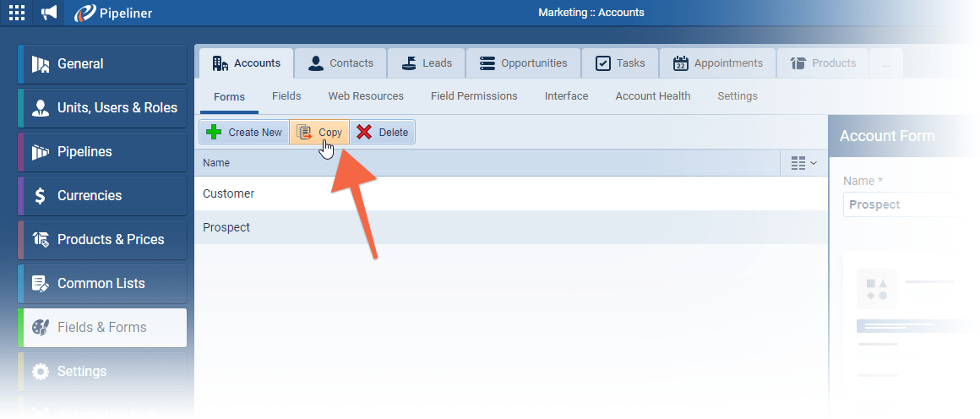Click the megaphone announcements icon
Viewport: 980px width, 419px height.
50,13
